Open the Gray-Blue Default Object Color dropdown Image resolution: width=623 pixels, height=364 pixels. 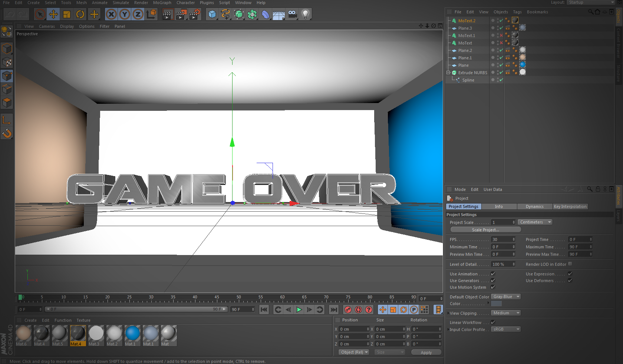pyautogui.click(x=505, y=297)
